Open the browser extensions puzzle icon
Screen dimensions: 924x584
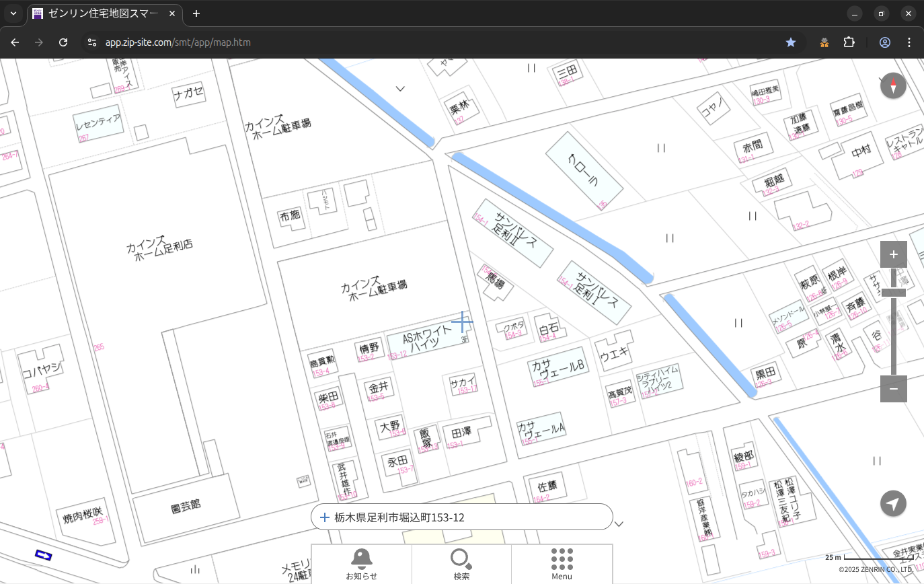coord(849,42)
